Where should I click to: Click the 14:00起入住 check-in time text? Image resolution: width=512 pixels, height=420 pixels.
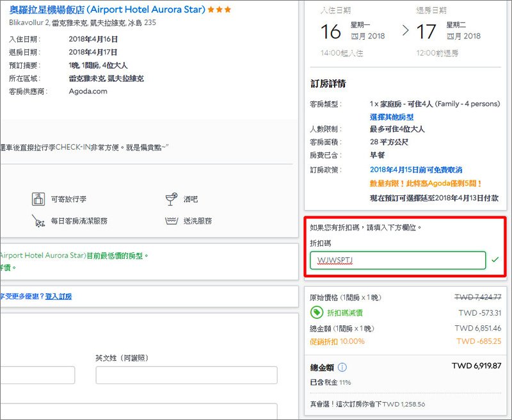(x=342, y=53)
